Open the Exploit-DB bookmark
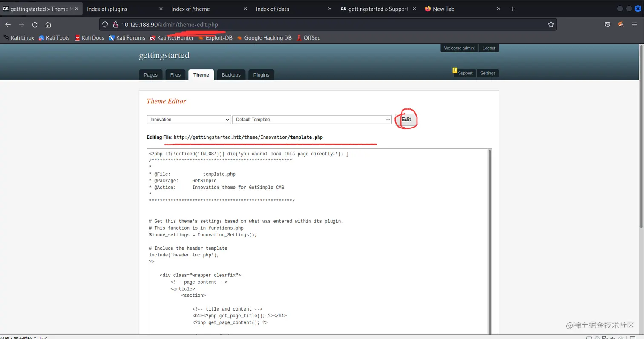The image size is (644, 339). (x=216, y=38)
